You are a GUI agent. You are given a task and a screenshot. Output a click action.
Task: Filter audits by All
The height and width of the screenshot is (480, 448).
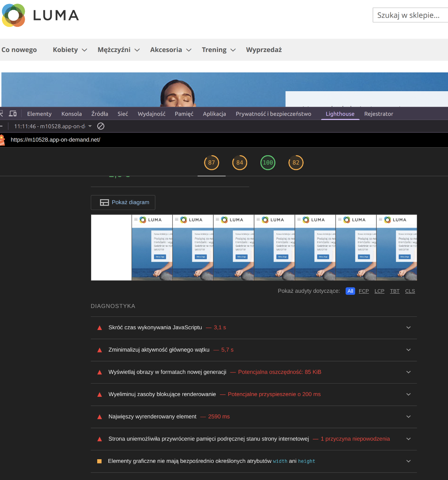pyautogui.click(x=350, y=291)
